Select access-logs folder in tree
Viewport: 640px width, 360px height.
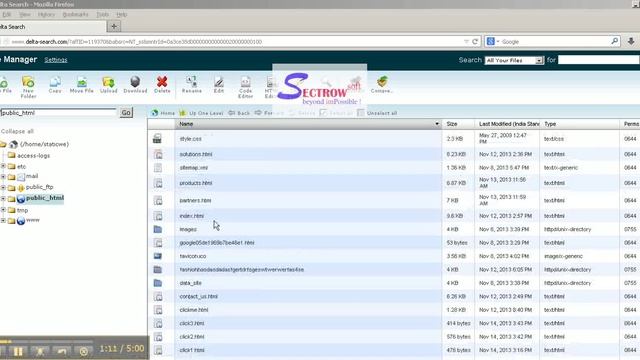[33, 156]
